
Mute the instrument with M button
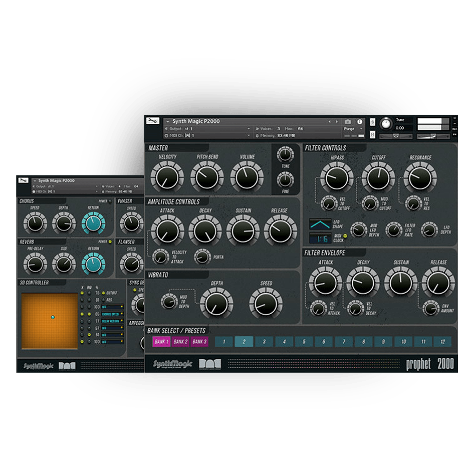pos(372,134)
